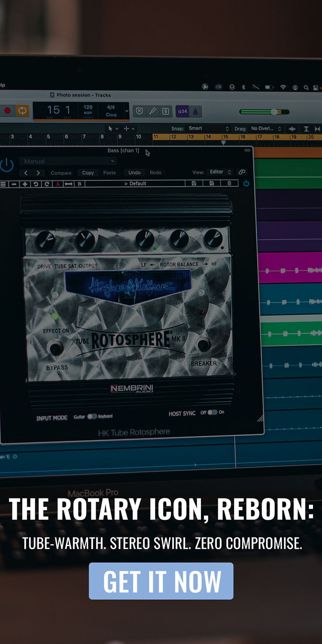Toggle the Host Sync switch

[x=213, y=412]
